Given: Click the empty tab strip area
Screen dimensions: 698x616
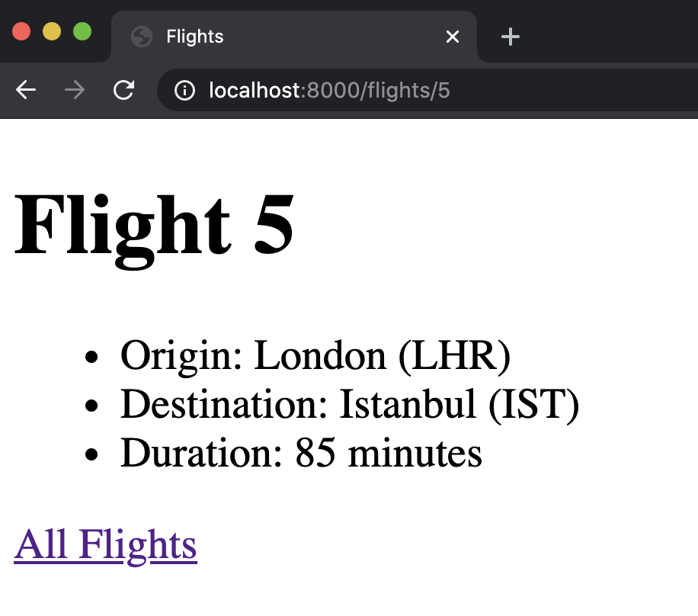Looking at the screenshot, I should tap(610, 36).
